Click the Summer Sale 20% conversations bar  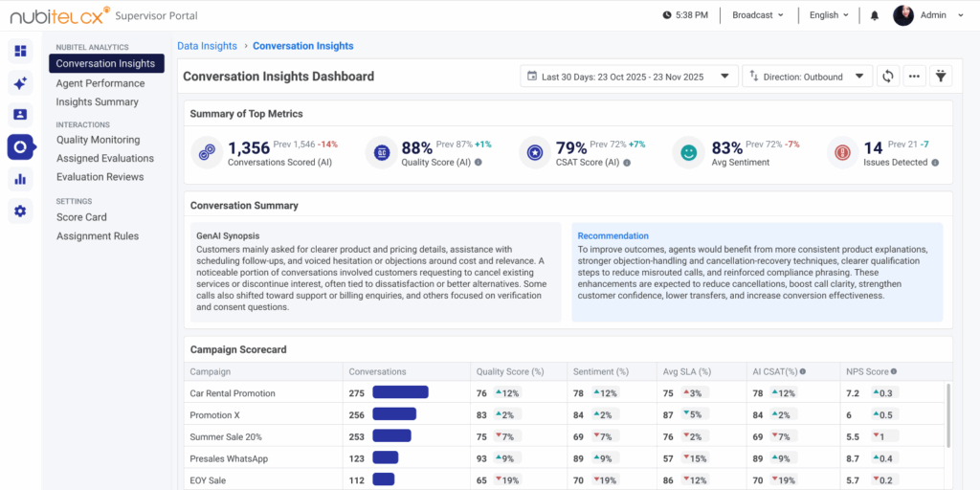391,435
